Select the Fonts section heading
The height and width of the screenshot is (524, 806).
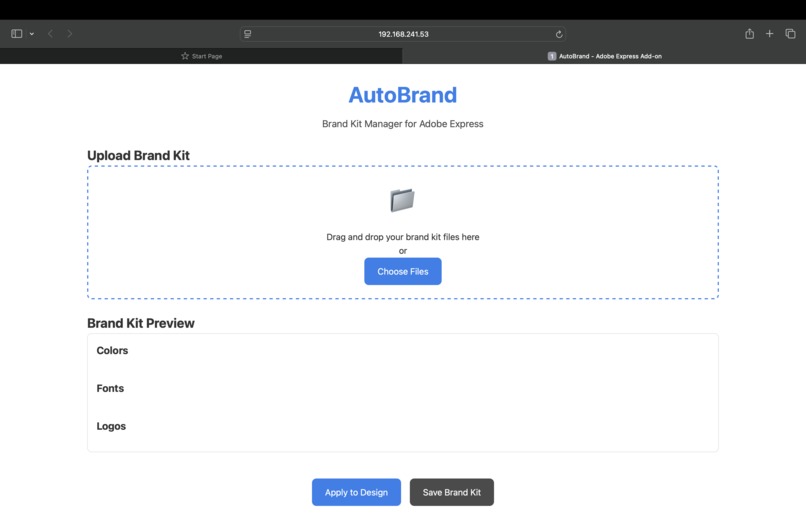110,388
